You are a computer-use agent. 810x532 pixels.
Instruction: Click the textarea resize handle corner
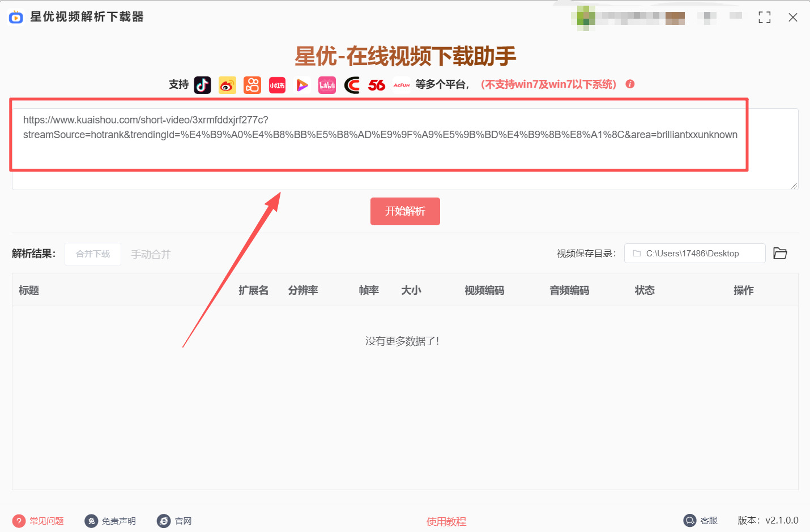coord(794,186)
